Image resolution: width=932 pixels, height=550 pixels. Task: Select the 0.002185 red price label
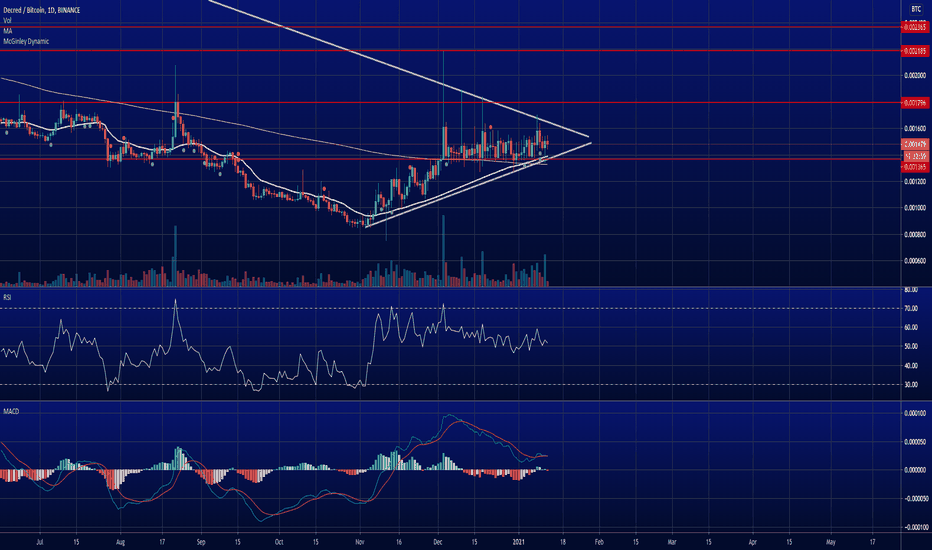coord(915,51)
